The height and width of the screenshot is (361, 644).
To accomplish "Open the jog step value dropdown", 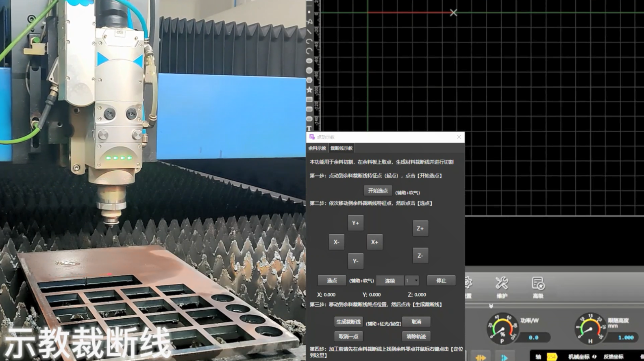I will (412, 281).
